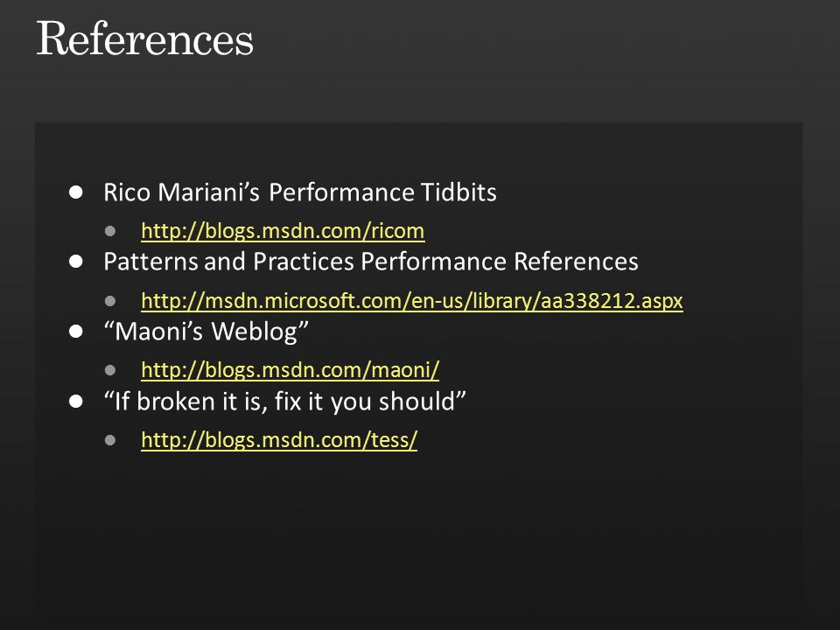Screen dimensions: 840x630
Task: Select the Rico Mariani's Performance Tidbits text
Action: click(300, 192)
